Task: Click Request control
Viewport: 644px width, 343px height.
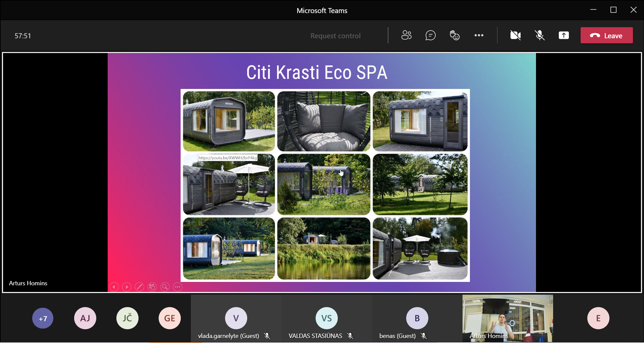Action: (x=335, y=36)
